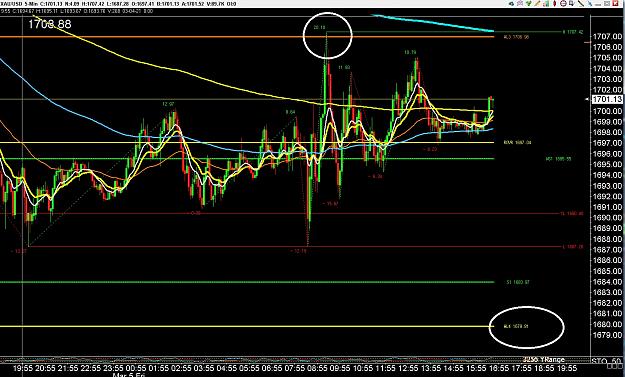The height and width of the screenshot is (377, 625).
Task: Click the orange resistance line price label
Action: tap(517, 37)
